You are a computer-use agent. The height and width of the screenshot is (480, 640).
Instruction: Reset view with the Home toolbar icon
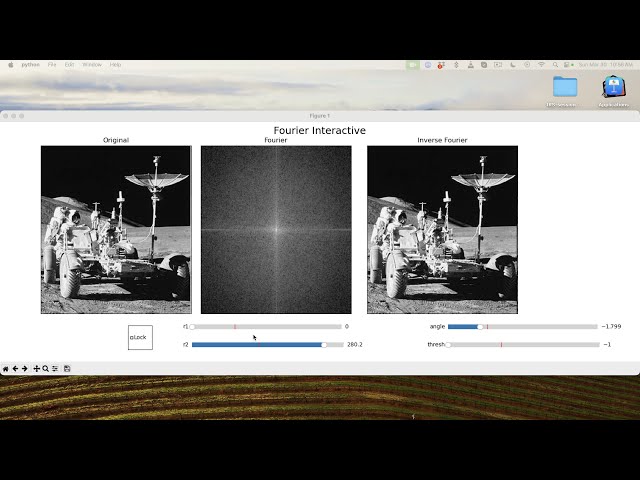pos(5,369)
